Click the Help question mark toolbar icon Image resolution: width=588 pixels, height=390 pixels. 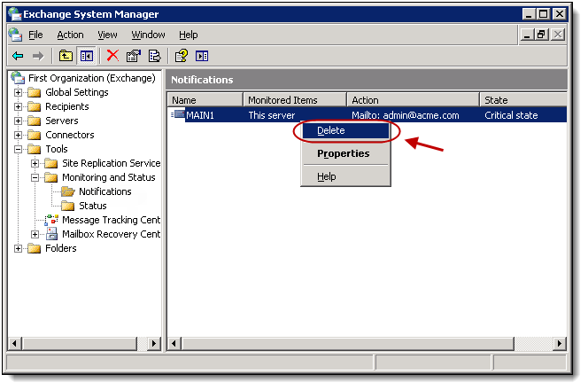pos(182,56)
